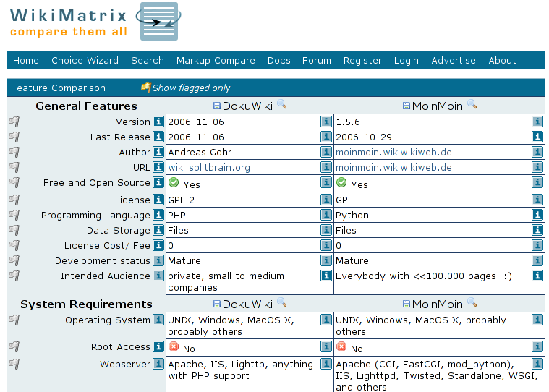Open info icon next to Programming Language label

(158, 215)
